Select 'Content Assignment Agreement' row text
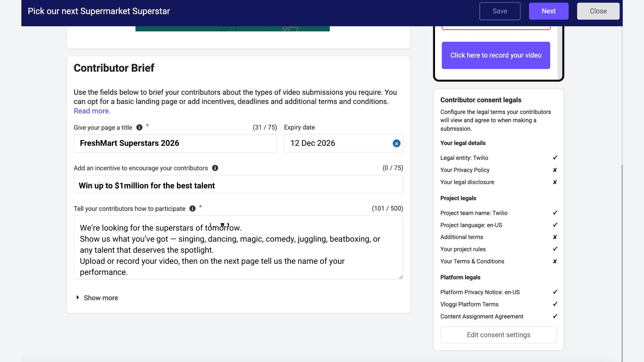The image size is (644, 362). tap(482, 316)
